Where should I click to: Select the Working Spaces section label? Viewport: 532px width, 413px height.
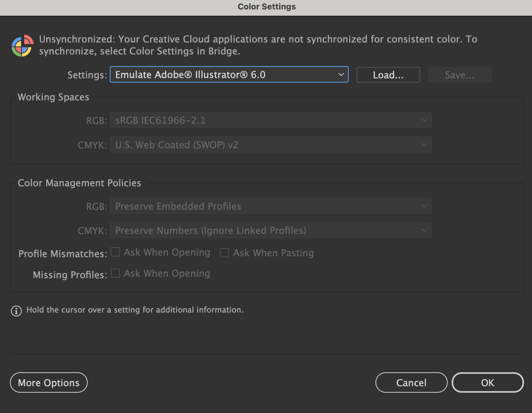tap(53, 97)
